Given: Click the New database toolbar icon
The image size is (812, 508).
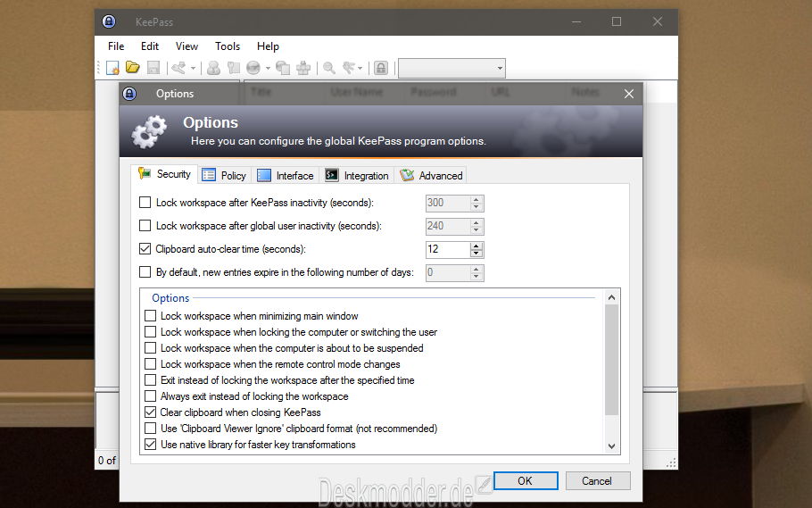Looking at the screenshot, I should click(112, 68).
